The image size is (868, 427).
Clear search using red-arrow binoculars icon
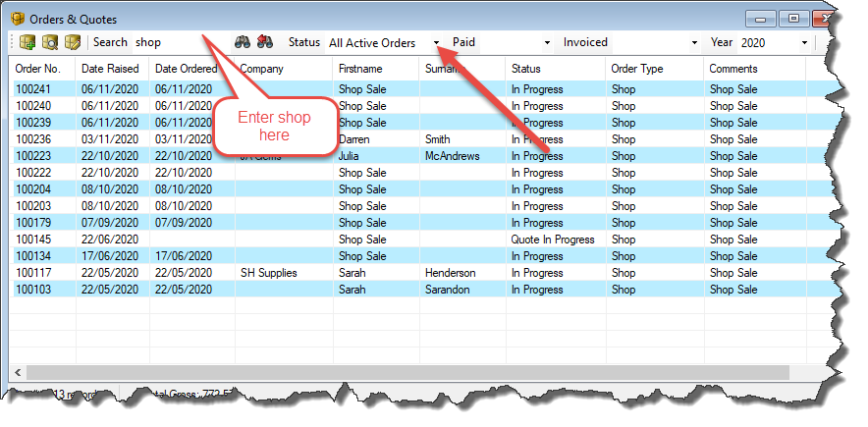tap(264, 42)
